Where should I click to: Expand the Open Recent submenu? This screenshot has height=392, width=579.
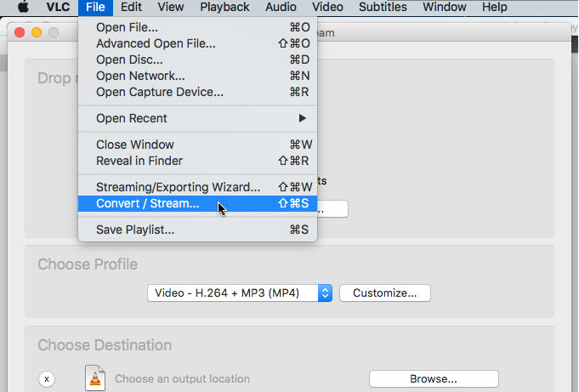197,118
